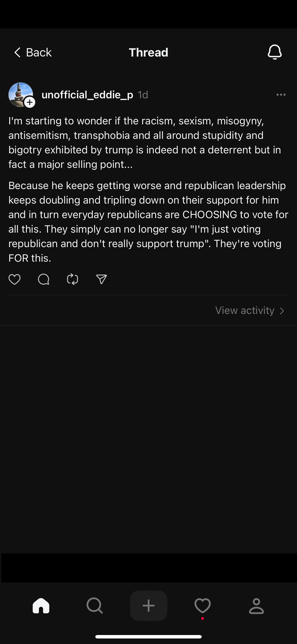This screenshot has width=297, height=644.
Task: Like the post with the heart icon
Action: pos(15,279)
